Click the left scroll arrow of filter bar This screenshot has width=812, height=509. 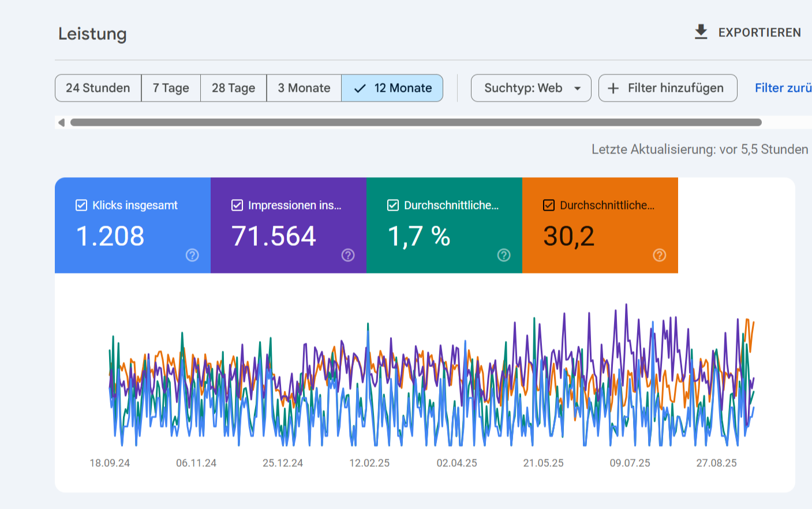pyautogui.click(x=61, y=122)
